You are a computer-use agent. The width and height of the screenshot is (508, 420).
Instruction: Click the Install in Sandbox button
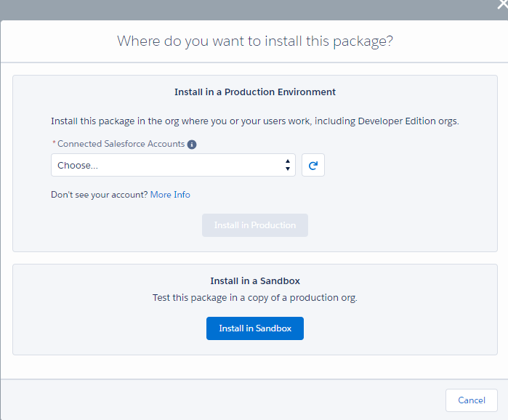(255, 328)
